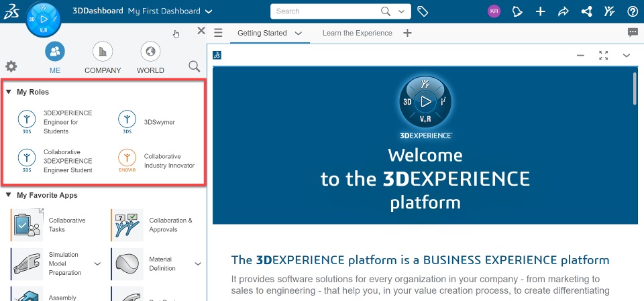
Task: Open the widget options chevron
Action: (x=627, y=56)
